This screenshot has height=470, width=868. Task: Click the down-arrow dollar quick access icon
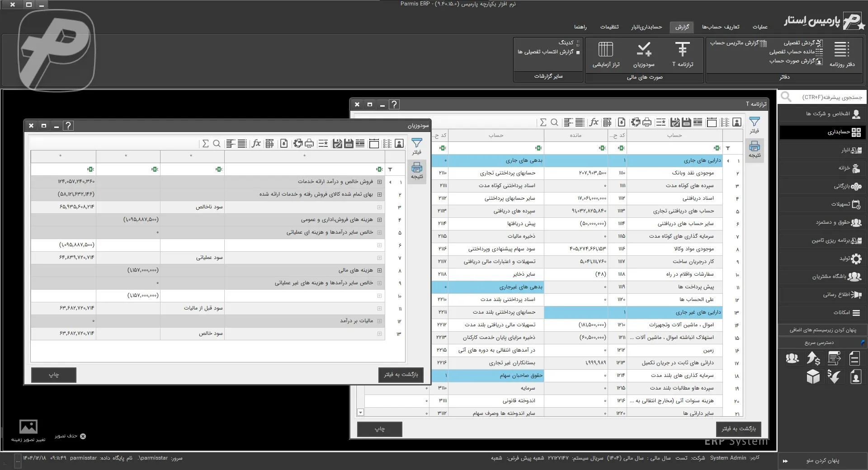(x=834, y=376)
